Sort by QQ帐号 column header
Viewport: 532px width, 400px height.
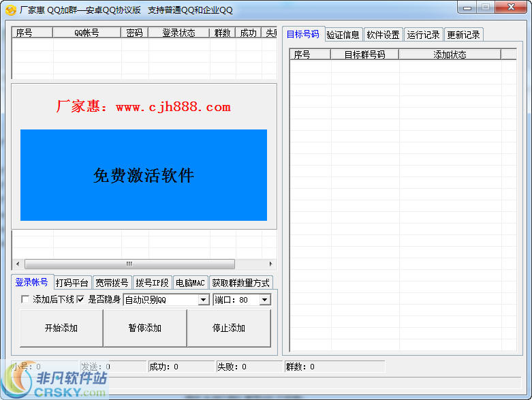pos(87,33)
